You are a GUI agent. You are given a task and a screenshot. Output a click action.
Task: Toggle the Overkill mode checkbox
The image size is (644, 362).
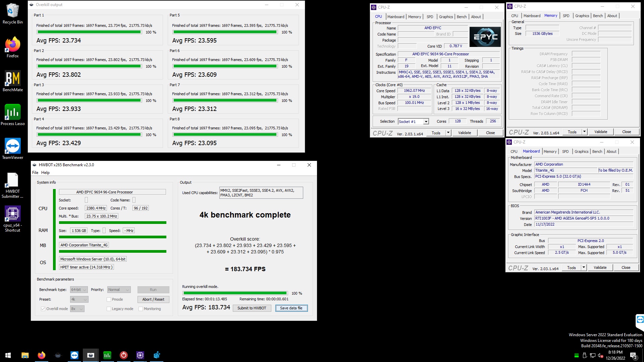click(x=43, y=309)
